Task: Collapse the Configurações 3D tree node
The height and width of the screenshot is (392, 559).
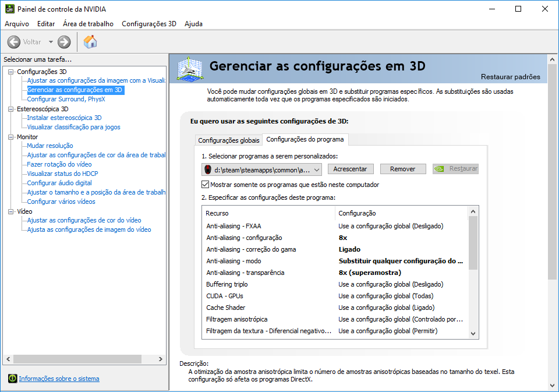Action: coord(10,72)
